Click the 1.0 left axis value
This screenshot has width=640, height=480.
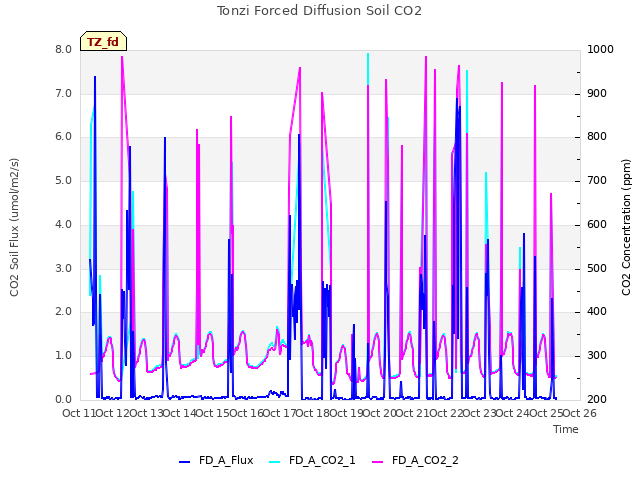[x=64, y=356]
